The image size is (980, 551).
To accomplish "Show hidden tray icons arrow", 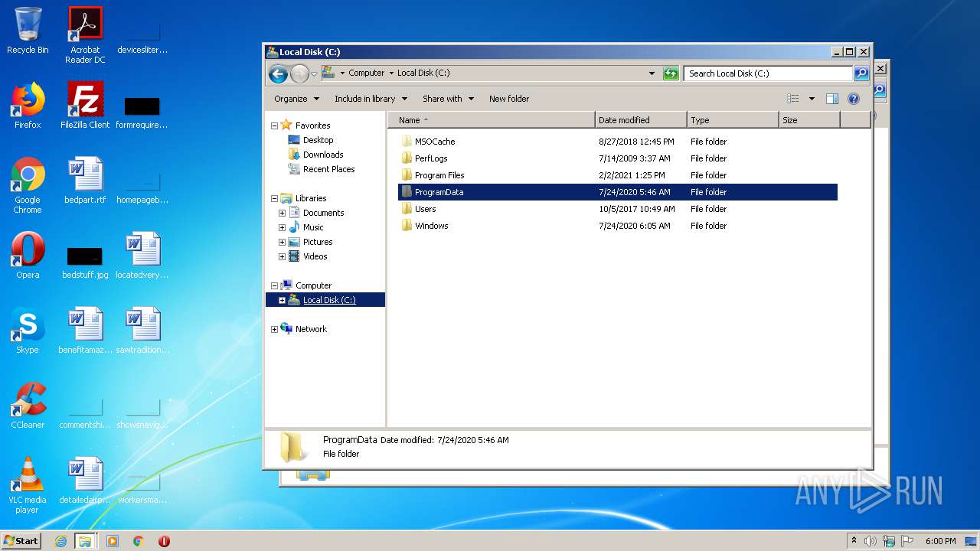I will (x=854, y=541).
